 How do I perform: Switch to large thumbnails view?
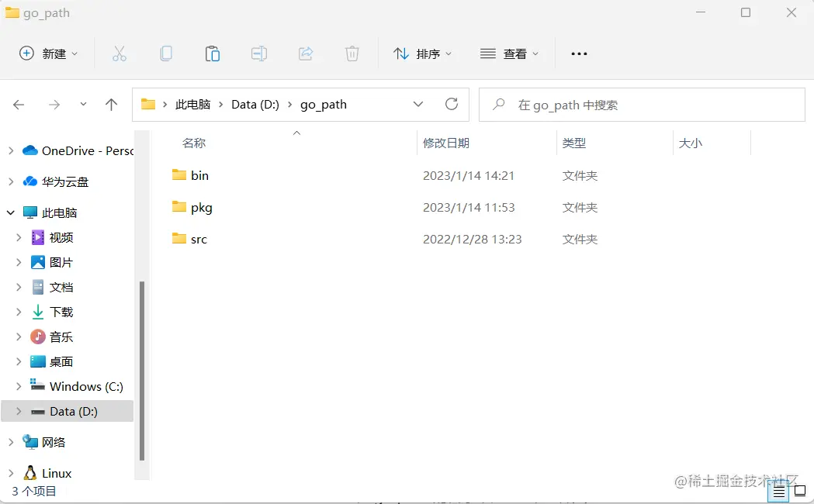pos(800,492)
